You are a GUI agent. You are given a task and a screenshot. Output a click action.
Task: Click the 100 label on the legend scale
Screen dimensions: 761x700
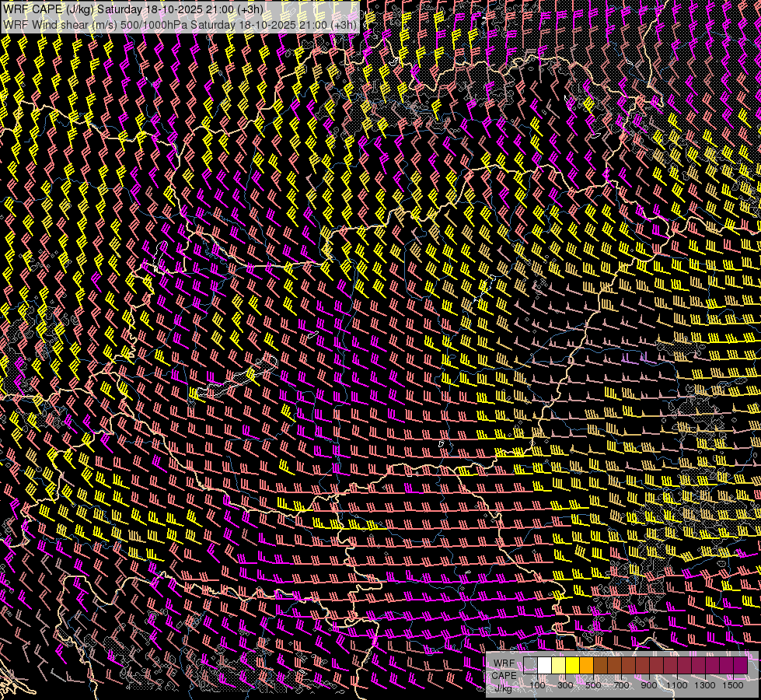coord(538,685)
